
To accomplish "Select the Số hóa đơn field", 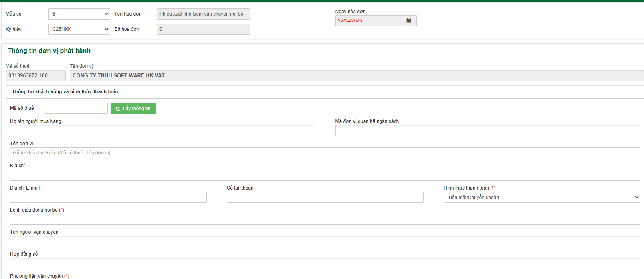I will [203, 29].
